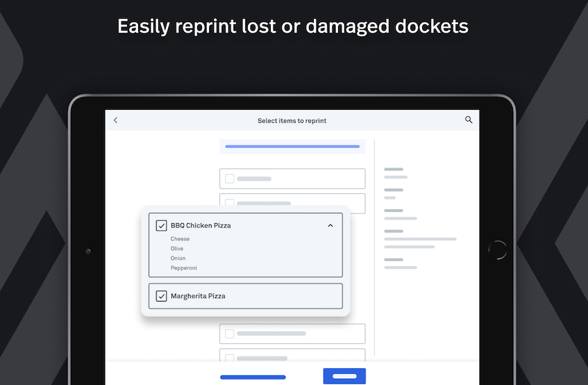Tick the checkbox in row below Margherita Pizza
Image resolution: width=588 pixels, height=385 pixels.
[x=230, y=334]
